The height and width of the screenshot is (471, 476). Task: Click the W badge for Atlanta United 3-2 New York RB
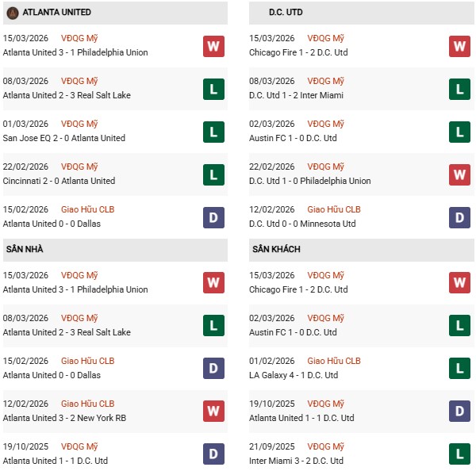(x=213, y=412)
